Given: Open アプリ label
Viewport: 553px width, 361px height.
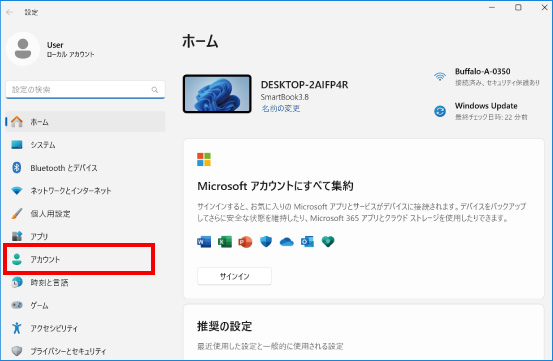Looking at the screenshot, I should point(39,237).
